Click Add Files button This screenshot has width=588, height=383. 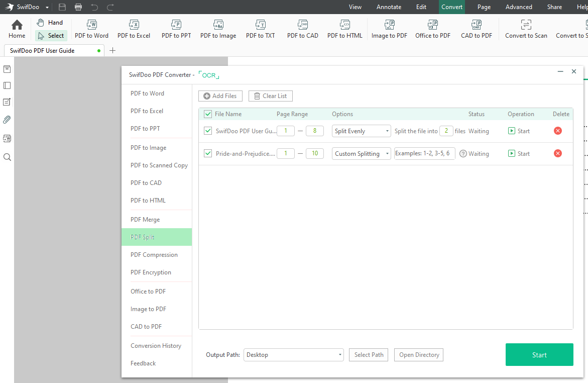tap(220, 96)
